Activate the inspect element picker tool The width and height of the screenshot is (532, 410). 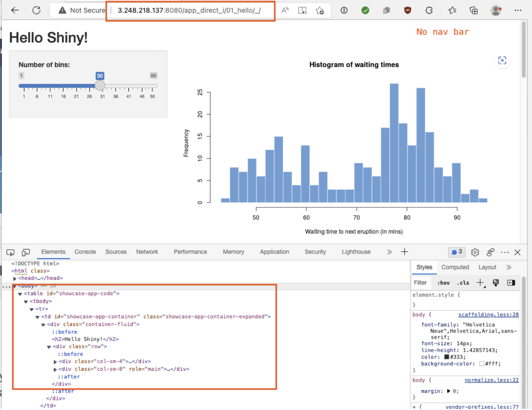pos(10,252)
